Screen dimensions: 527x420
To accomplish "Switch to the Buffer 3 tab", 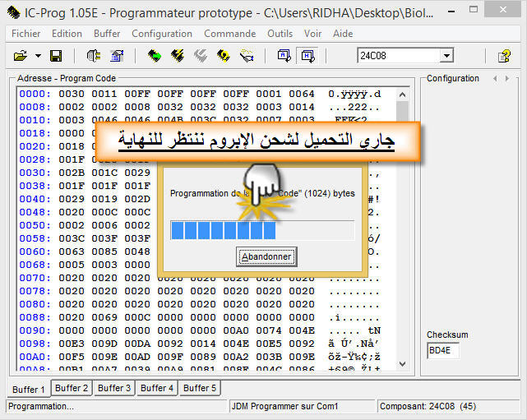I will [x=114, y=388].
